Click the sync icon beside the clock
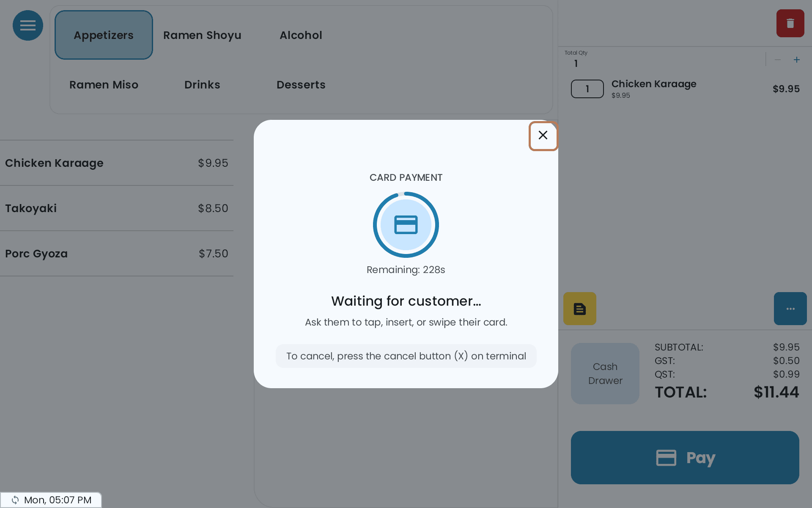812x508 pixels. click(15, 500)
